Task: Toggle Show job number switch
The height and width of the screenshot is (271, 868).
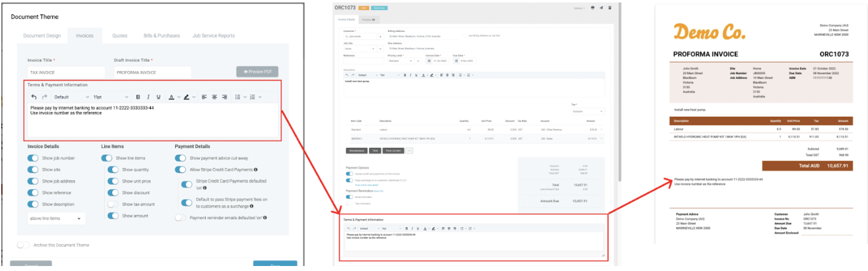Action: 33,158
